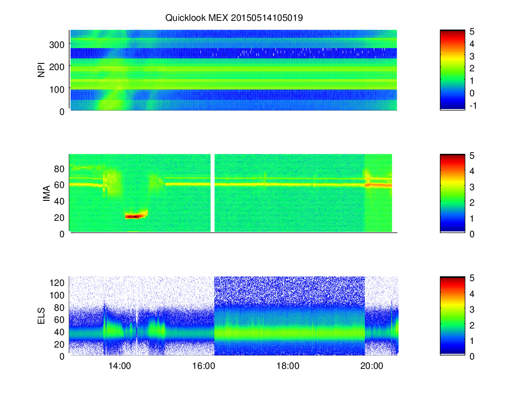This screenshot has width=532, height=399.
Task: Click the 2 label on the NPI colorbar
Action: [x=472, y=68]
